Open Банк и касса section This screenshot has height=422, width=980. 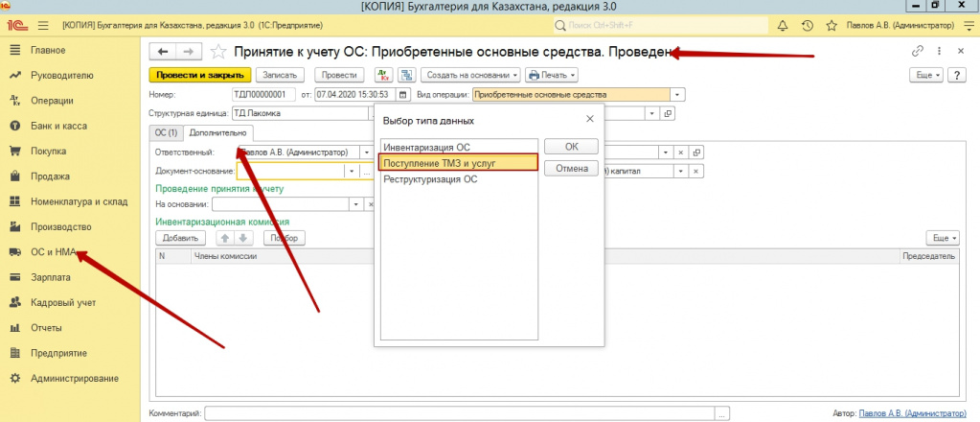58,126
